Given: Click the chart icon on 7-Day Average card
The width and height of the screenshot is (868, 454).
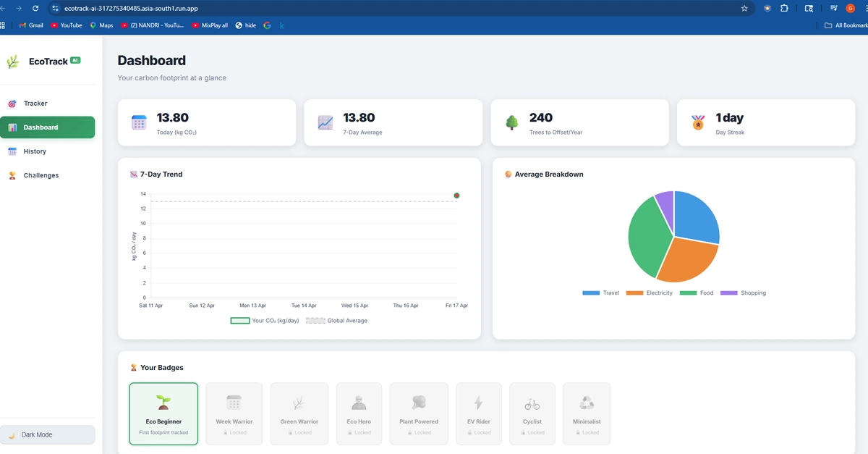Looking at the screenshot, I should (325, 122).
